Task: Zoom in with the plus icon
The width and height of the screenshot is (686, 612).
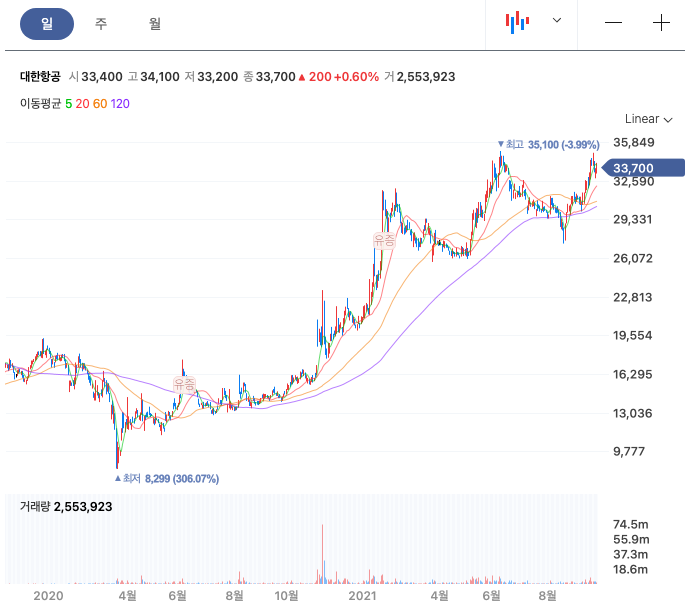Action: [x=661, y=23]
